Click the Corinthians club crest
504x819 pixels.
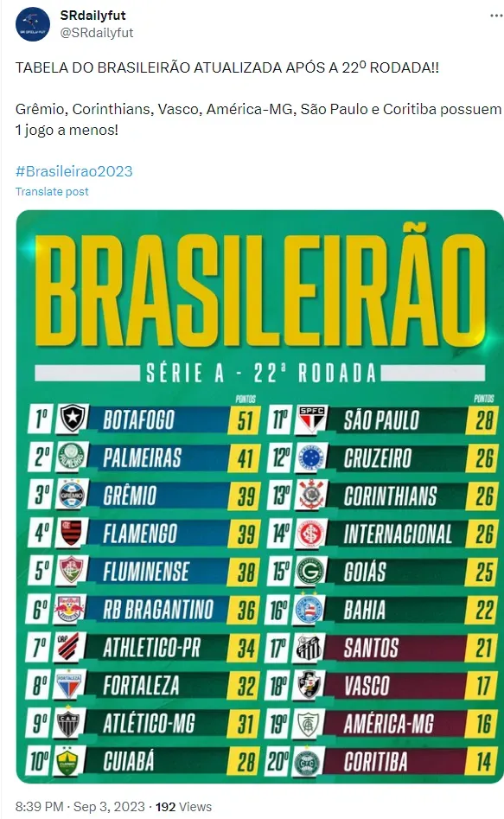pyautogui.click(x=312, y=494)
